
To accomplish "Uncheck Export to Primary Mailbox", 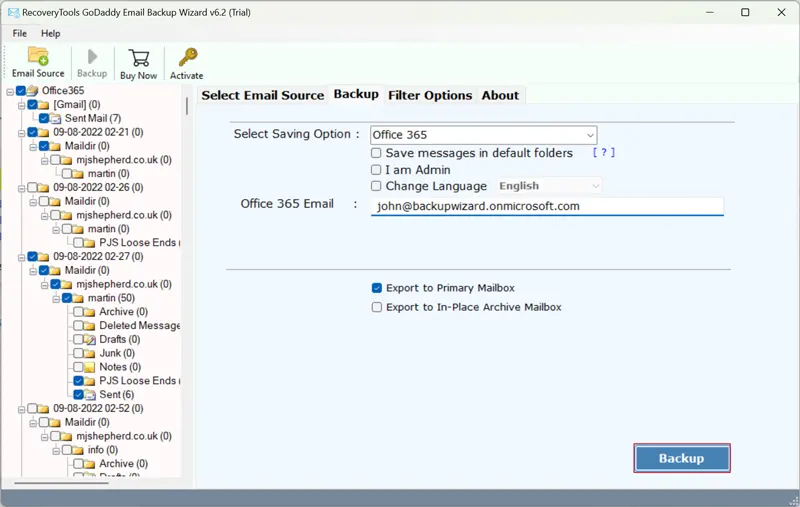I will (377, 288).
